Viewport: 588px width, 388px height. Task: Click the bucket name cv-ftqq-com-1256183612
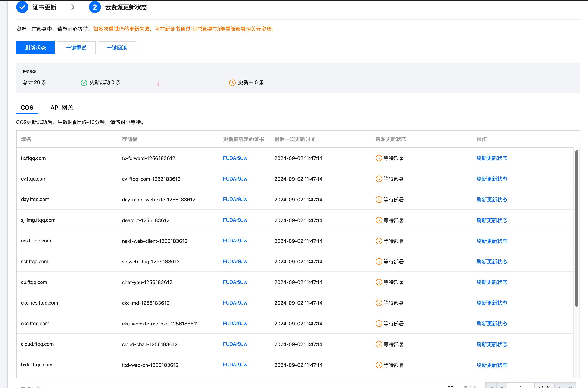151,179
